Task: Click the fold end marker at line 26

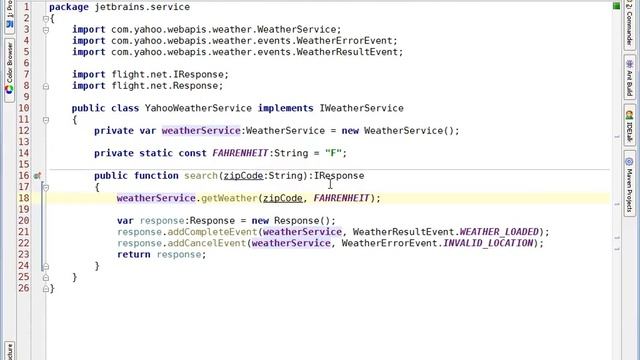Action: [x=46, y=289]
